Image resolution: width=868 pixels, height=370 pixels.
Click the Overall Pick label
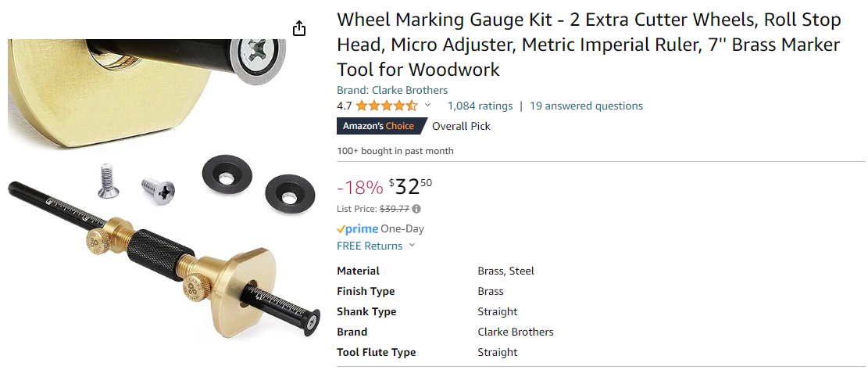(461, 126)
